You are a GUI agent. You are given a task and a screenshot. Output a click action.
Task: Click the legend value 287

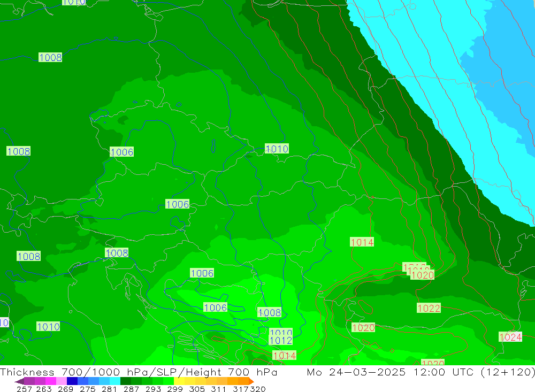tap(131, 389)
